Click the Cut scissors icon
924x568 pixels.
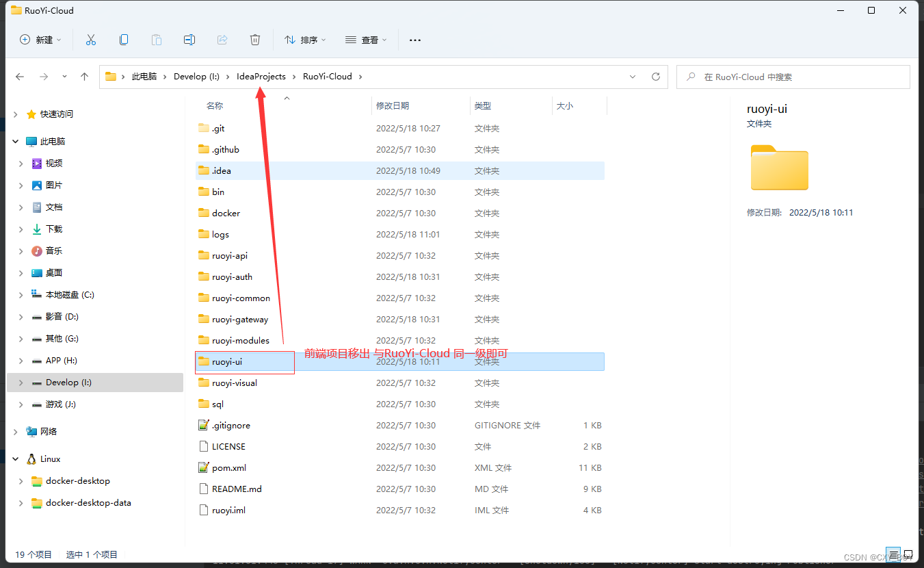(91, 40)
